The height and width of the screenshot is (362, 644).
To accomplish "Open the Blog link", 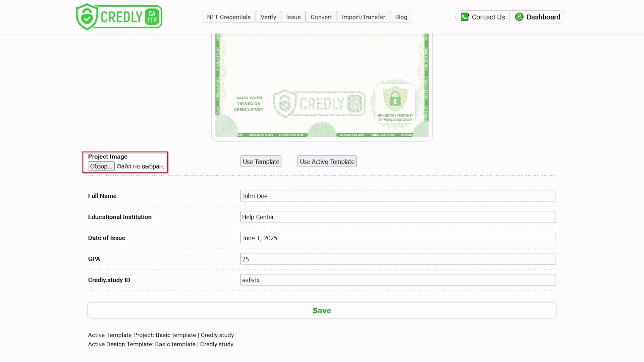I will click(401, 17).
